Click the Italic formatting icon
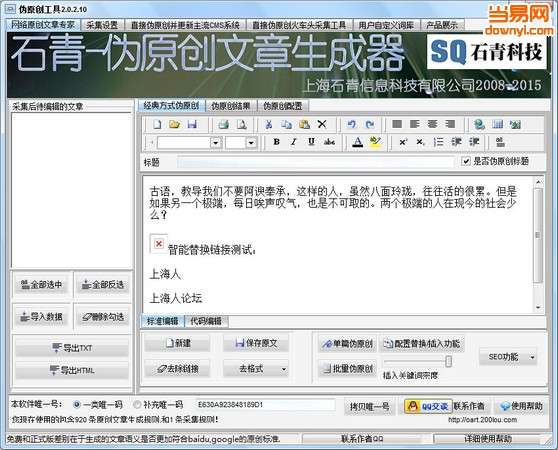558x450 pixels. (294, 142)
